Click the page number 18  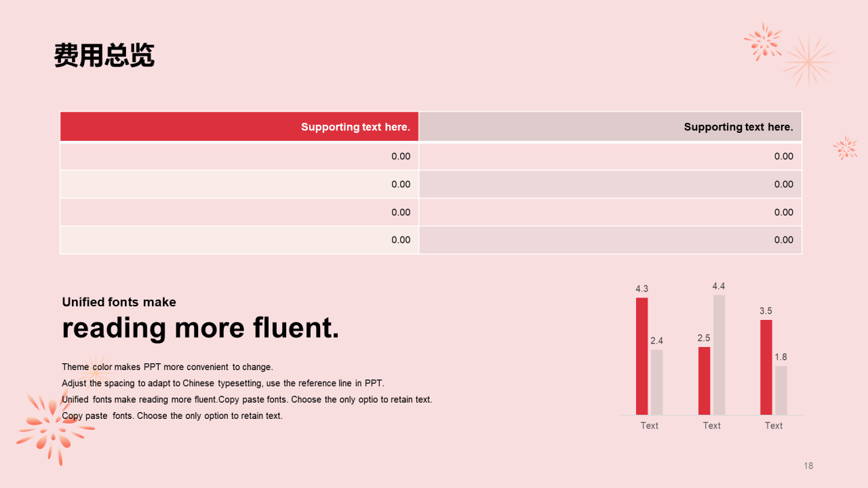808,466
